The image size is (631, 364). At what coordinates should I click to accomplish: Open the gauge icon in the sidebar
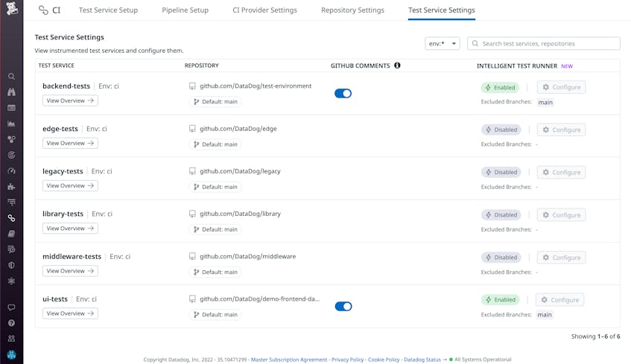point(11,171)
